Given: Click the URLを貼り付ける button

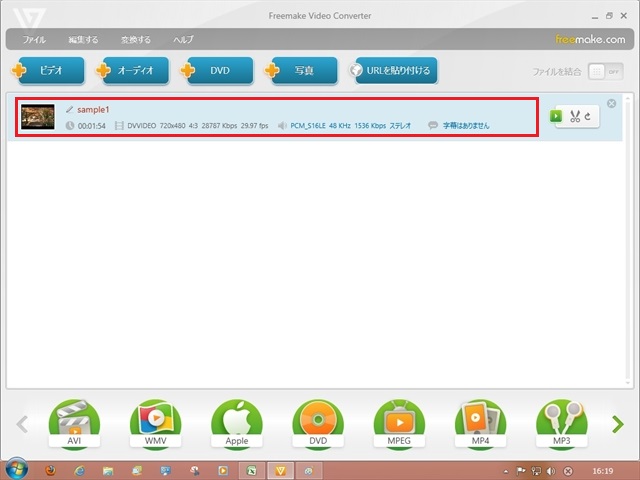Looking at the screenshot, I should coord(393,71).
